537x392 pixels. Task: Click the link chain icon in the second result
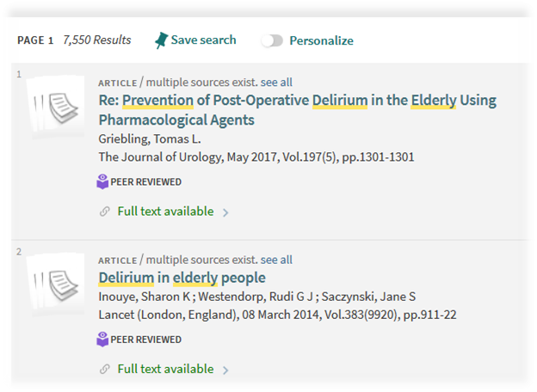[104, 370]
